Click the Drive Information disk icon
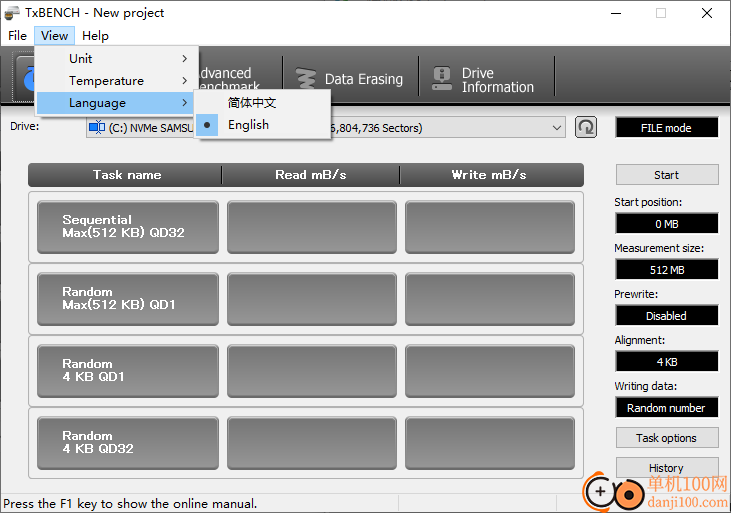The width and height of the screenshot is (731, 513). pos(441,79)
